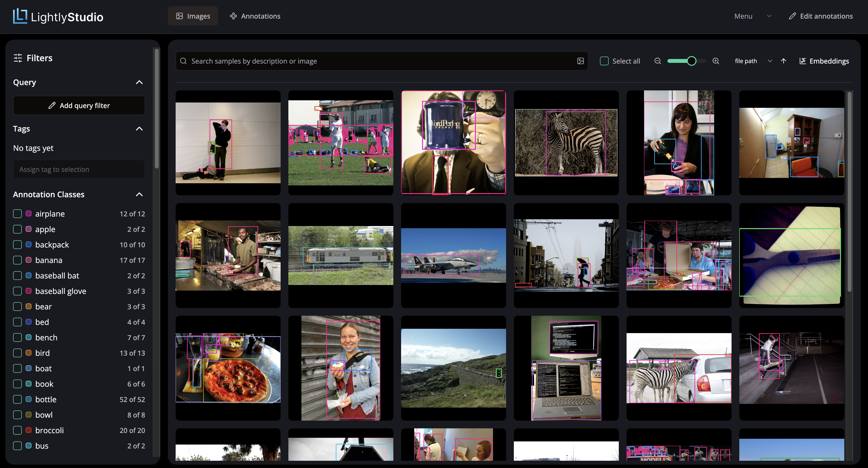
Task: Click the search samples input field
Action: tap(382, 61)
